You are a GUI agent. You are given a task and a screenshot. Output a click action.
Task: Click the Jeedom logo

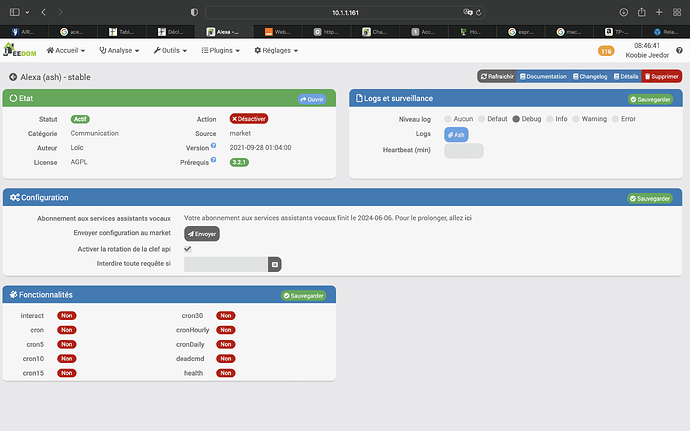[20, 50]
